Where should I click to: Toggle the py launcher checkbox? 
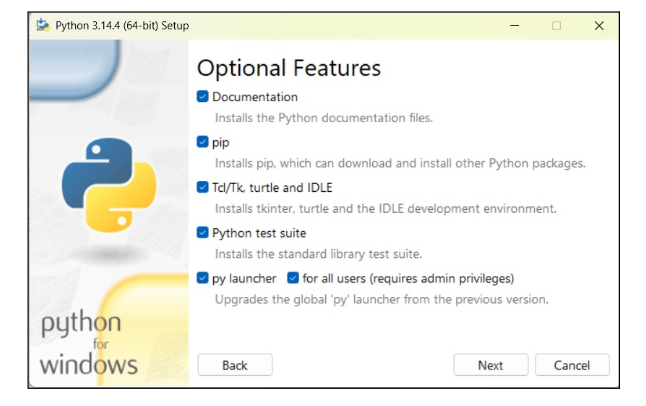203,278
